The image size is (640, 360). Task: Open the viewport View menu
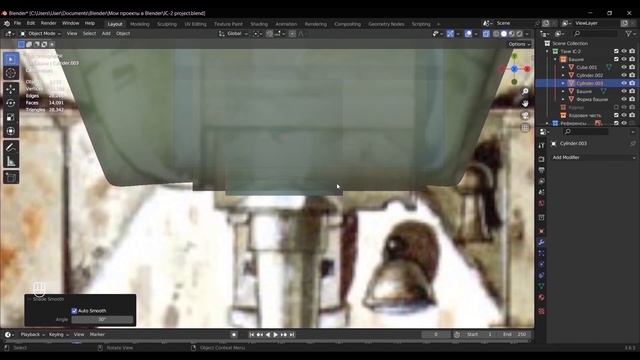pos(72,33)
